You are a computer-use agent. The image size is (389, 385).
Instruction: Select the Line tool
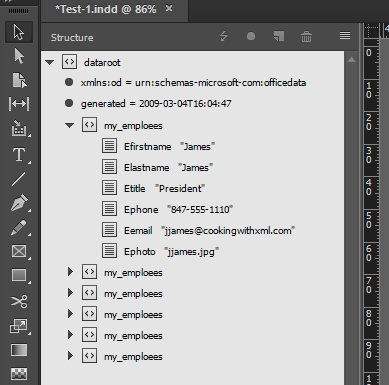[x=19, y=179]
